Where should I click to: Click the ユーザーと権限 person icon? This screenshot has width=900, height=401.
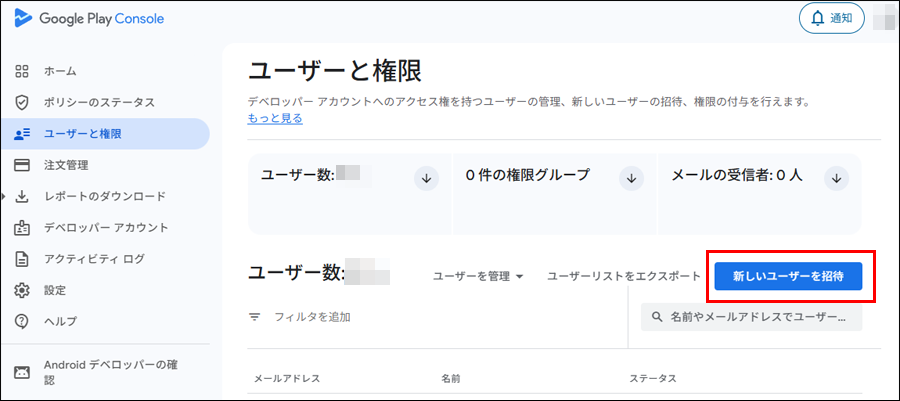point(22,134)
